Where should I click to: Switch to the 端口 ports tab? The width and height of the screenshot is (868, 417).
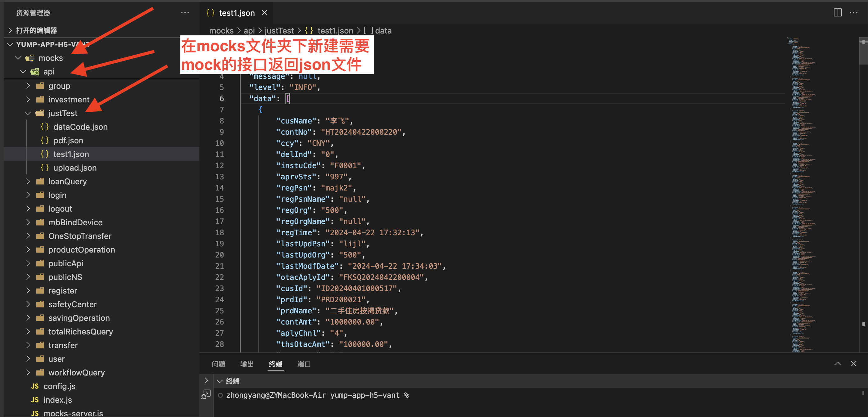(304, 364)
